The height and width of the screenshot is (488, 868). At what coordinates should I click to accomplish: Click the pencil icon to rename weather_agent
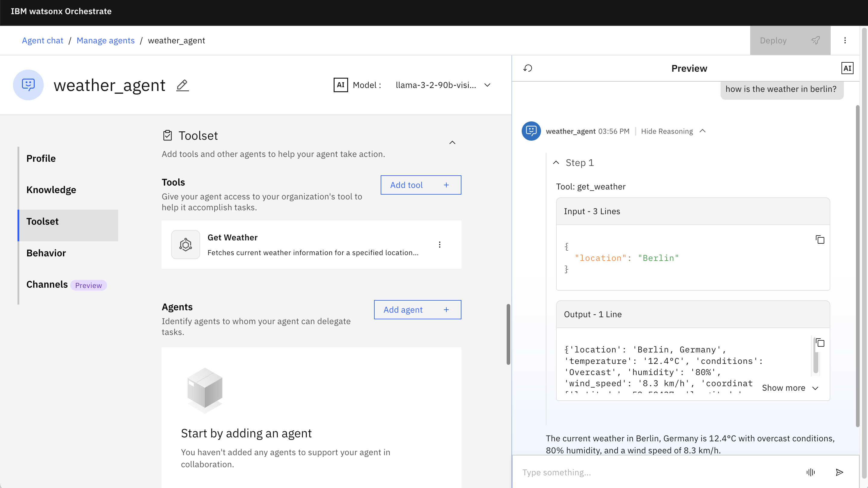pos(182,85)
